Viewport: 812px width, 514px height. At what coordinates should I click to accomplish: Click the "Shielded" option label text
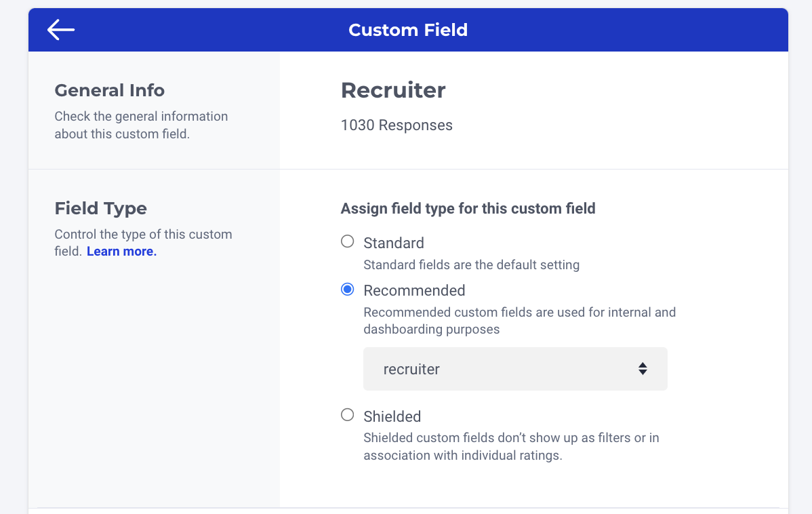point(392,416)
